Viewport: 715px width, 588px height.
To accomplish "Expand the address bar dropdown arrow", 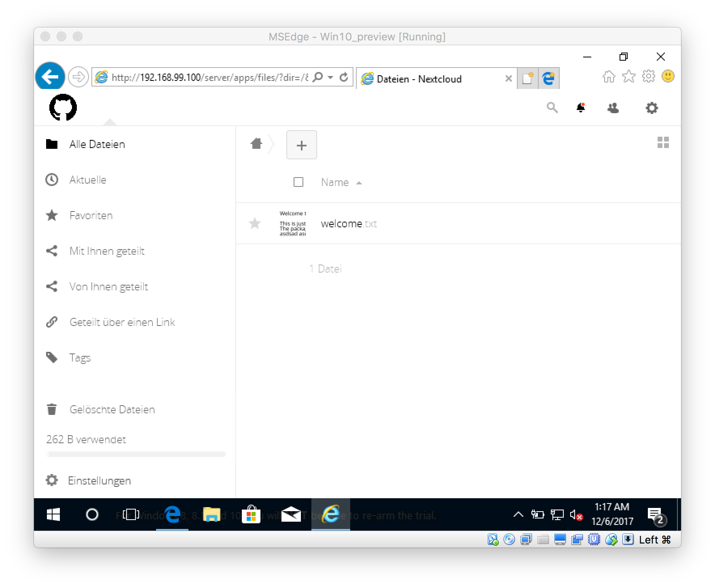I will [330, 77].
